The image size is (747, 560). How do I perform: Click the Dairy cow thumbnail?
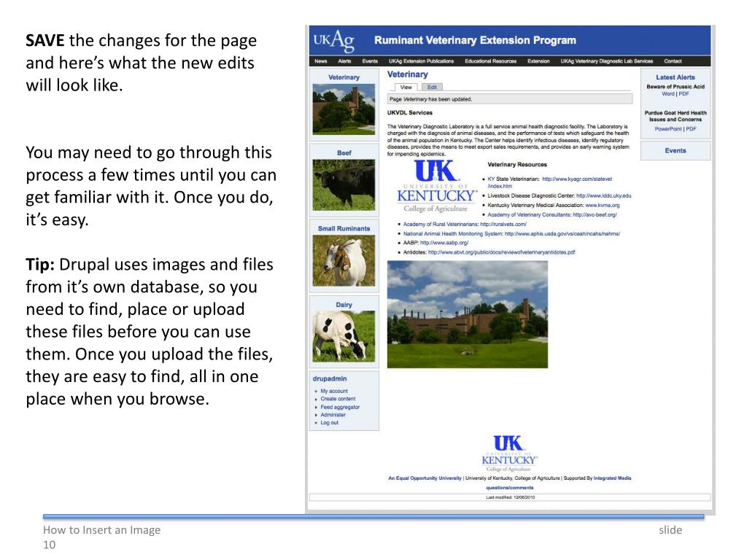(x=344, y=336)
